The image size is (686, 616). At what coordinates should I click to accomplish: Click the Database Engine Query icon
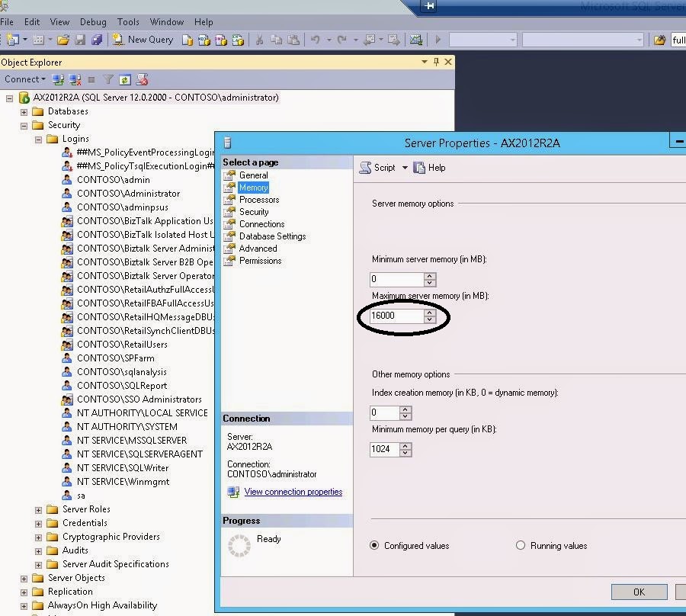(x=188, y=40)
